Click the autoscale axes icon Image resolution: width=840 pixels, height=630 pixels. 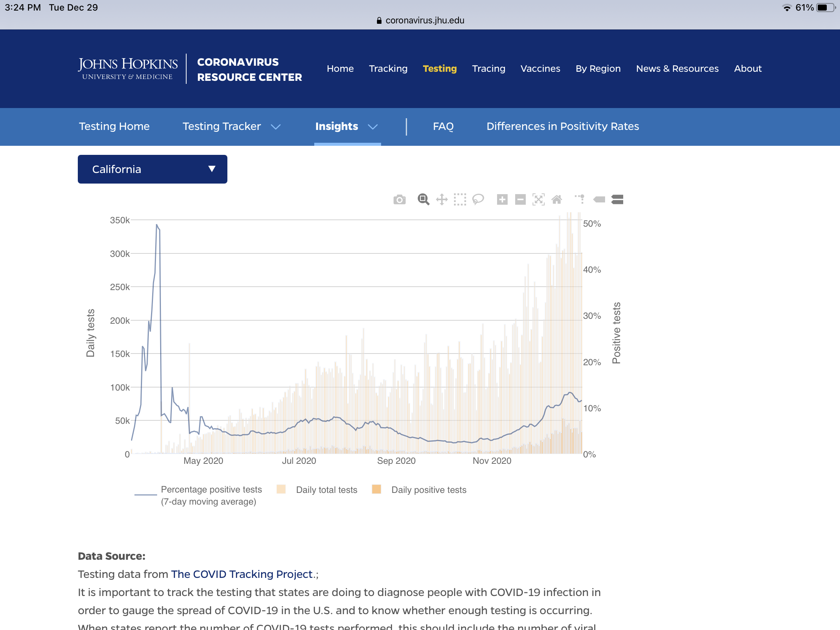538,199
